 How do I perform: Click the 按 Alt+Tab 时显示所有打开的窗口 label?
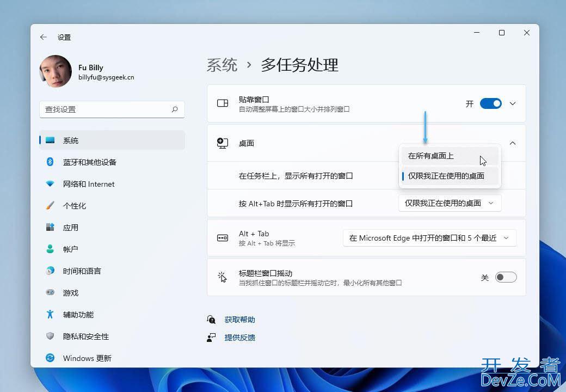(x=296, y=204)
